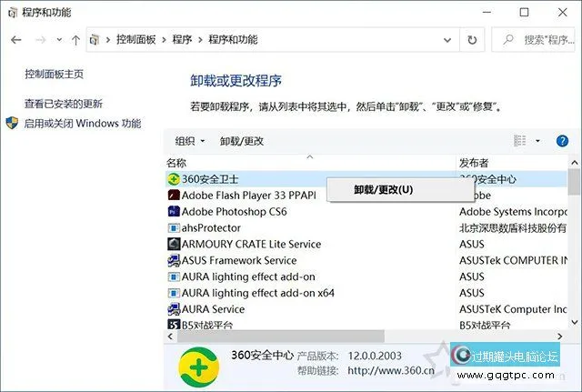
Task: Click the Adobe Photoshop CS6 icon
Action: tap(174, 212)
